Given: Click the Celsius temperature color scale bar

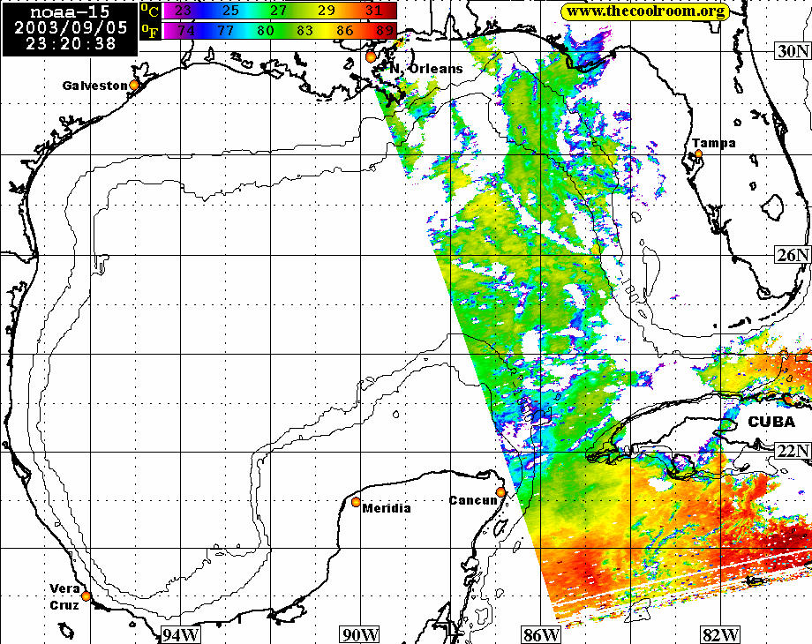Looking at the screenshot, I should (x=280, y=11).
